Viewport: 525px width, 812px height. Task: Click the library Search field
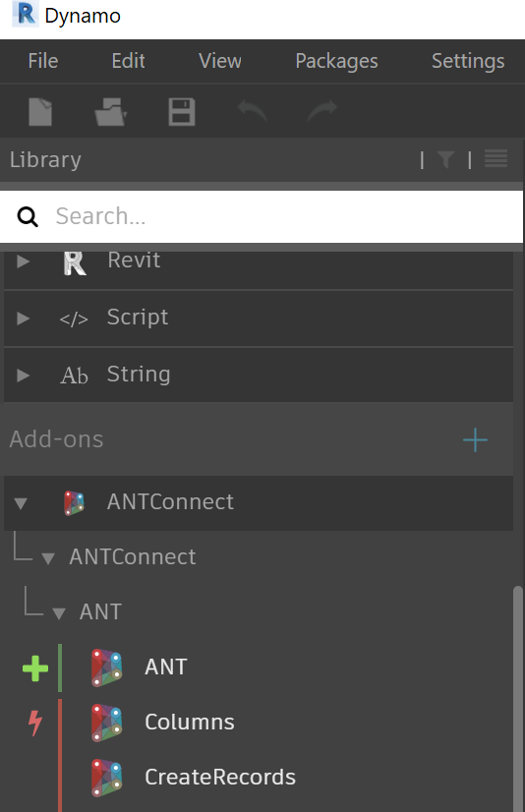pos(262,216)
